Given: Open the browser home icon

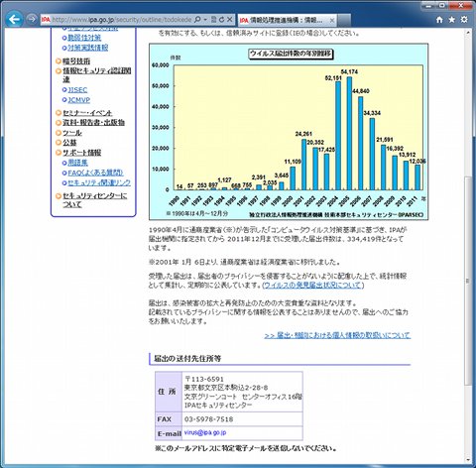Looking at the screenshot, I should 439,20.
